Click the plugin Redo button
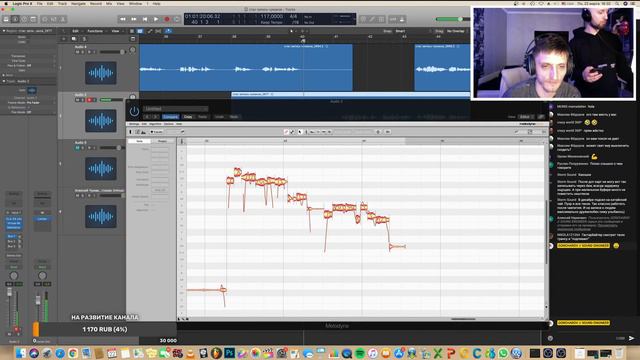The image size is (640, 360). (x=234, y=117)
